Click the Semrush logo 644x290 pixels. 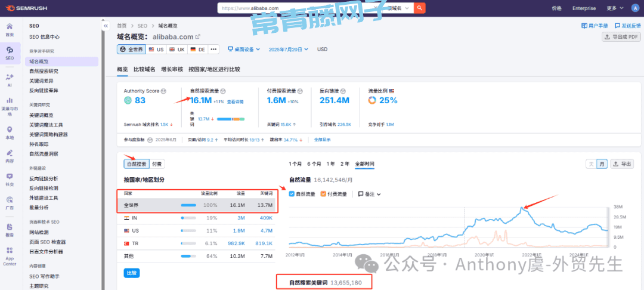[x=26, y=8]
